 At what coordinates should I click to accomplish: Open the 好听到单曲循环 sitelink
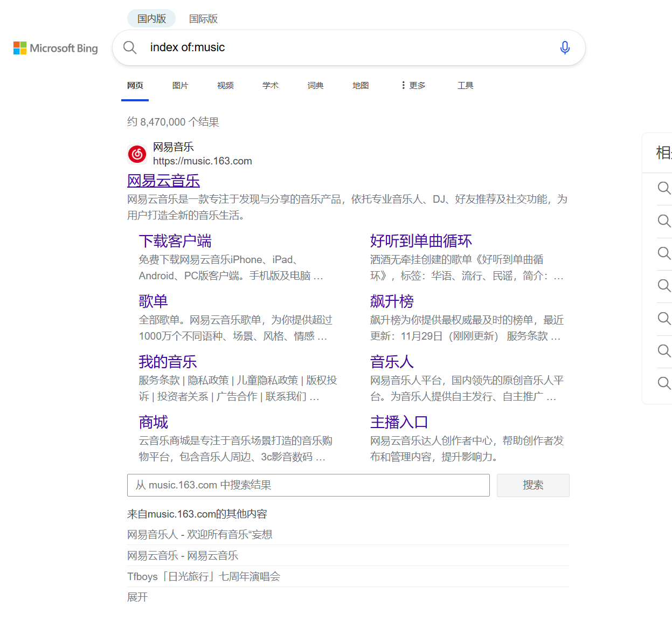[421, 241]
